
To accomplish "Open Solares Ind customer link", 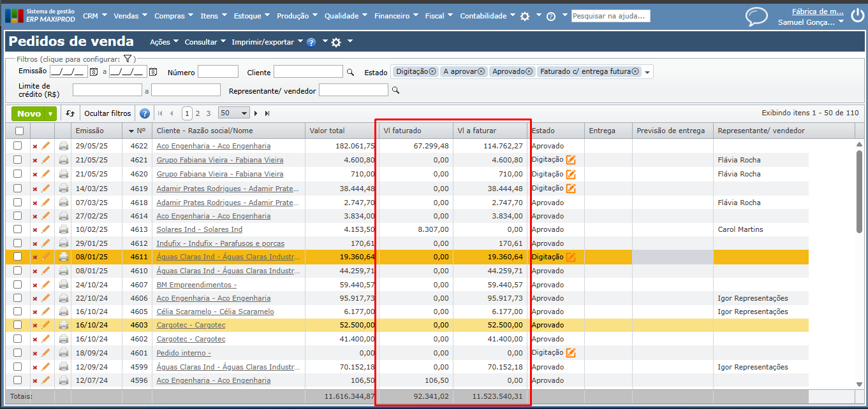I will [199, 229].
